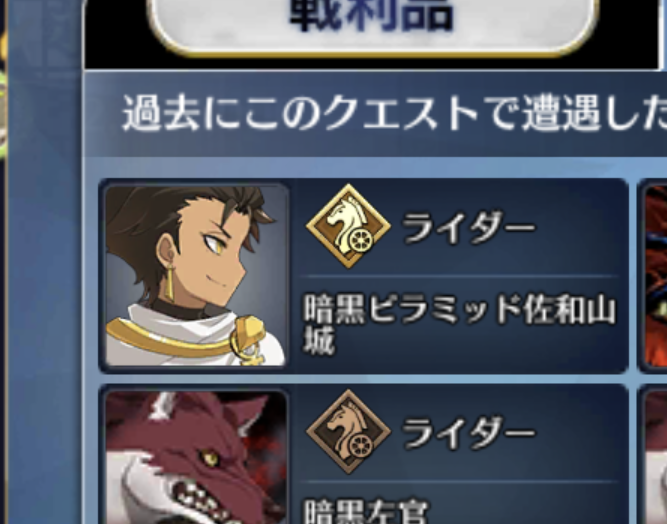Image resolution: width=667 pixels, height=524 pixels.
Task: Select the brown-haired pharaoh enemy portrait
Action: coord(196,276)
